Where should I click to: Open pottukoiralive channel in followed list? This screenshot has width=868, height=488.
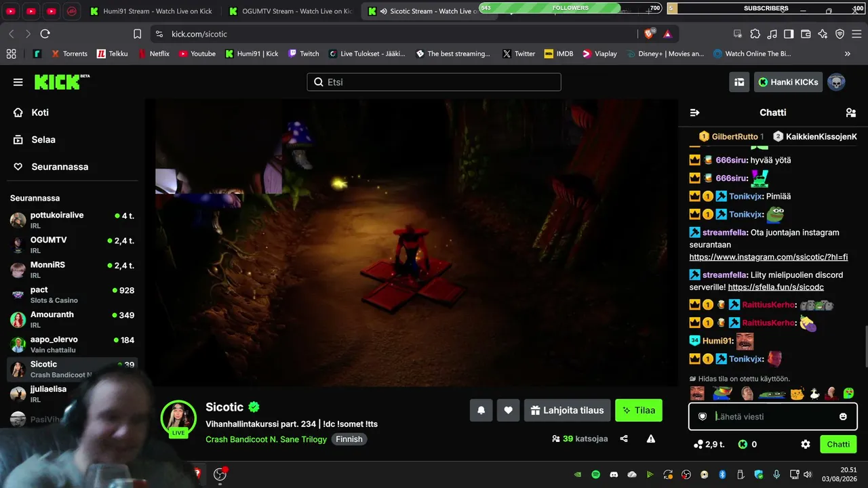(x=73, y=220)
